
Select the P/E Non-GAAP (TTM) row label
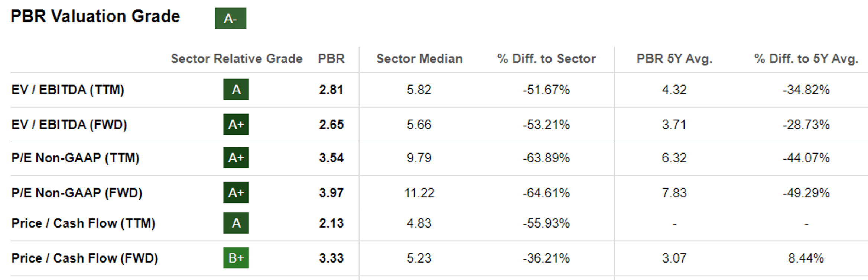[75, 158]
